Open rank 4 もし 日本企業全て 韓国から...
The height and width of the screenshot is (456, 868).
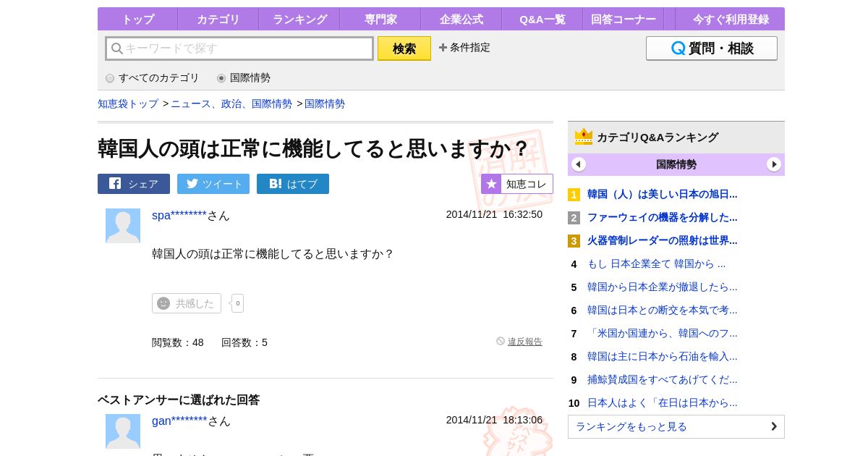656,263
